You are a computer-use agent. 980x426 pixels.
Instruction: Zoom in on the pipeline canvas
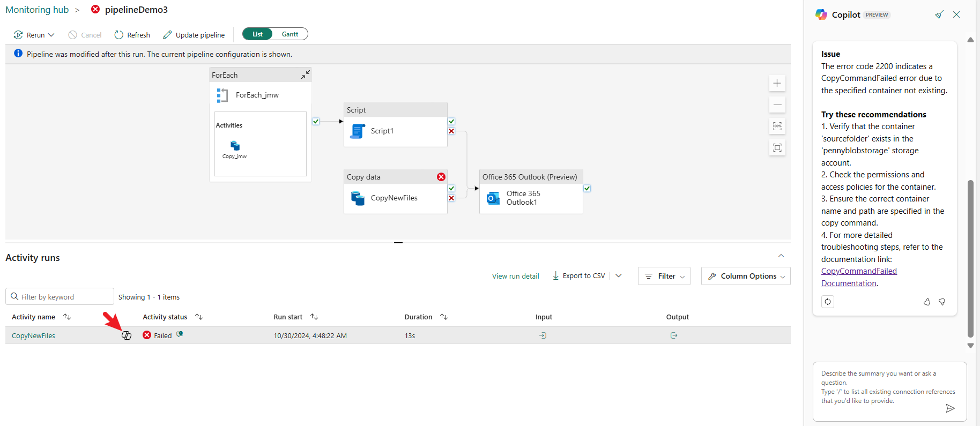(777, 83)
